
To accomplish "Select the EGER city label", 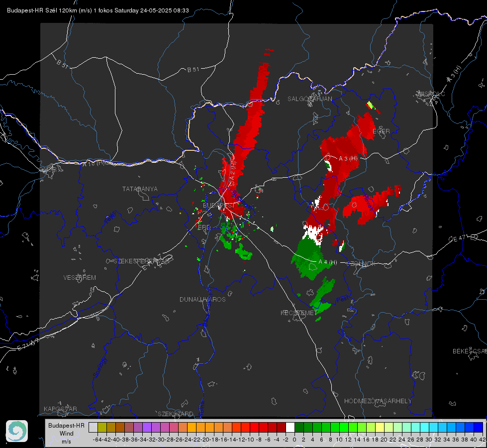I will [381, 131].
